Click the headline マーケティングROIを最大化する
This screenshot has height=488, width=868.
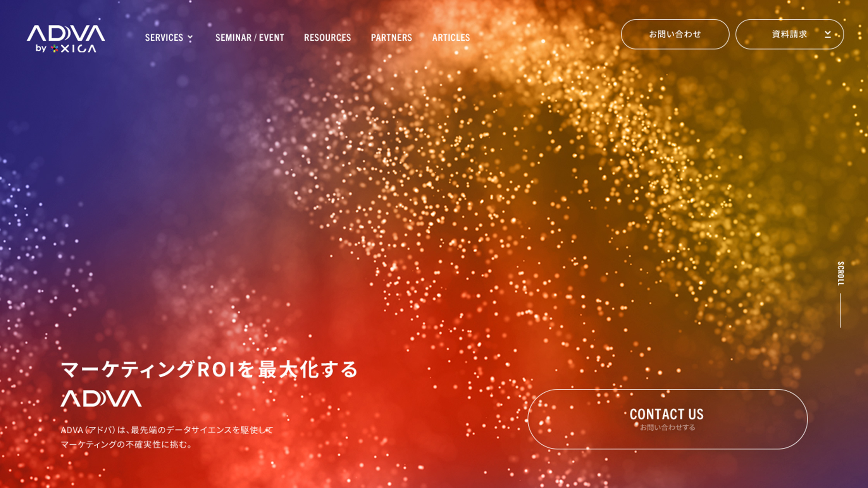pyautogui.click(x=210, y=369)
